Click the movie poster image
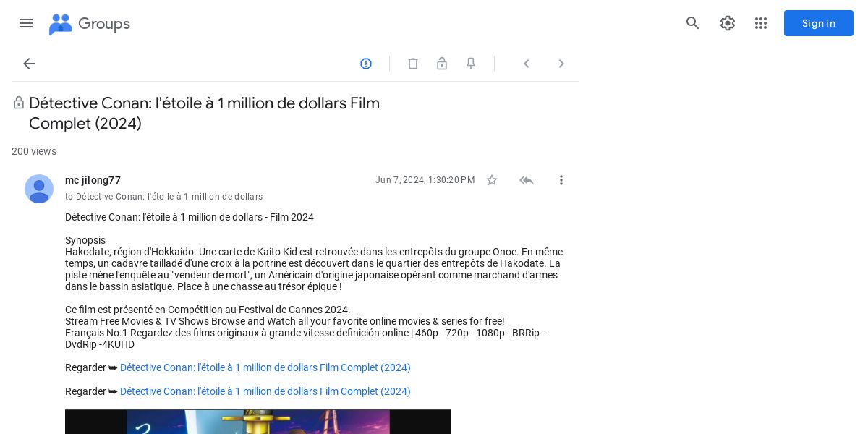868x434 pixels. tap(258, 422)
